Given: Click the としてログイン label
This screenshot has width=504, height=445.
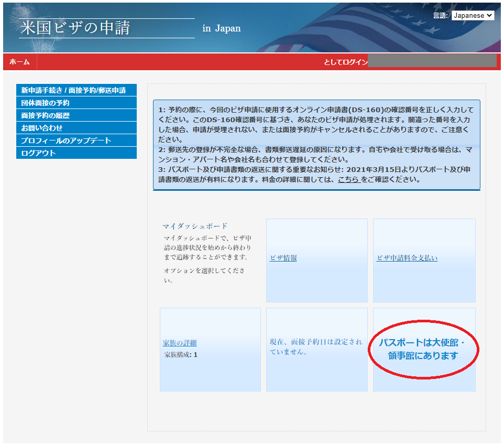Looking at the screenshot, I should (346, 62).
